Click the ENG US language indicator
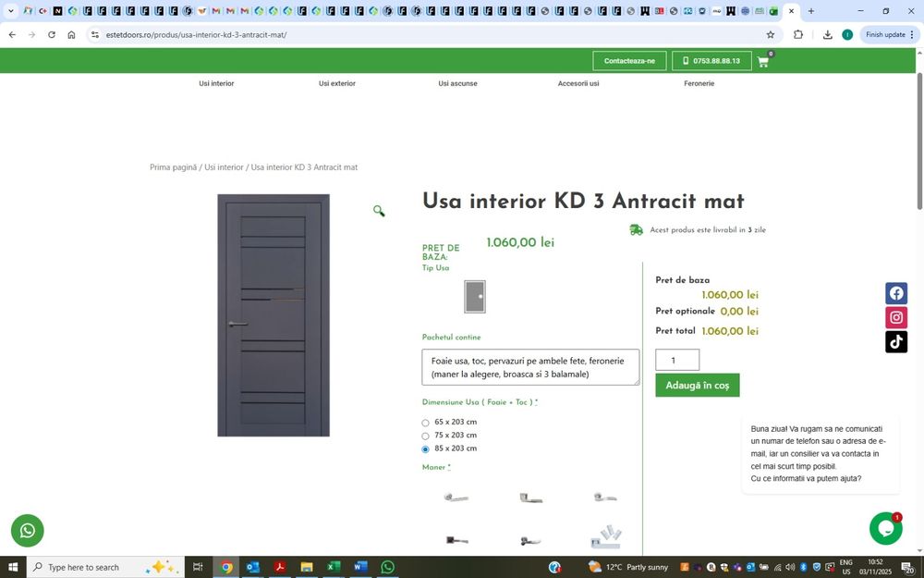 click(845, 568)
